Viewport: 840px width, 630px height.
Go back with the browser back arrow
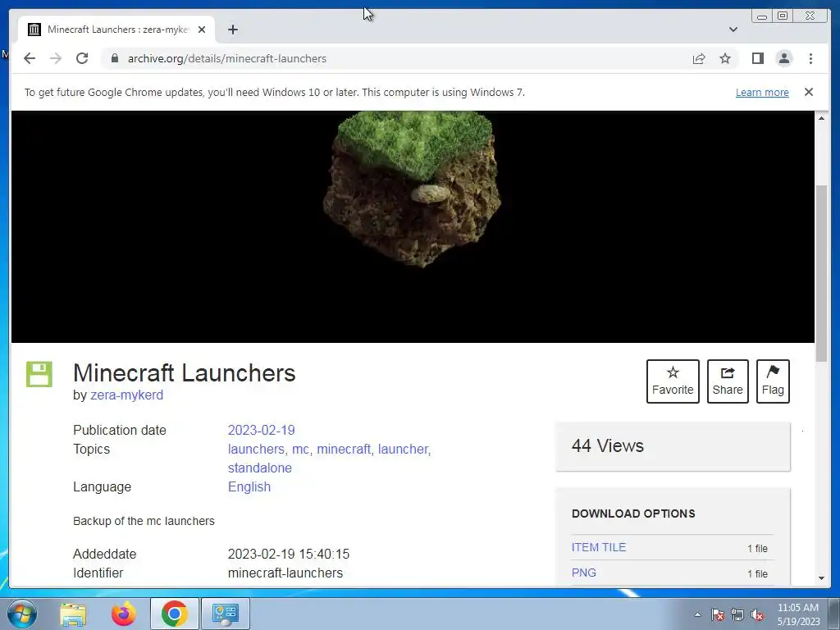tap(30, 58)
